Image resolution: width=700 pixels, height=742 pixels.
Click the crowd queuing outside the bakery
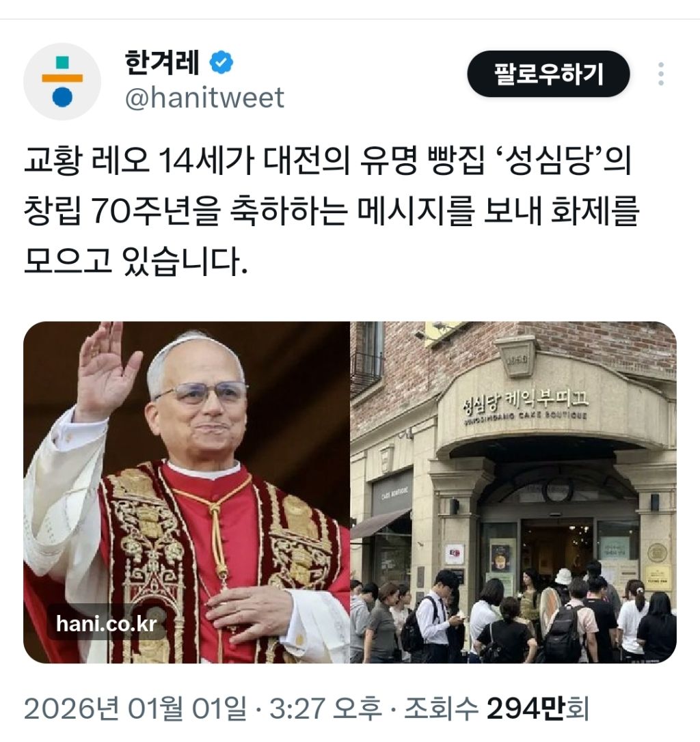pos(513,615)
